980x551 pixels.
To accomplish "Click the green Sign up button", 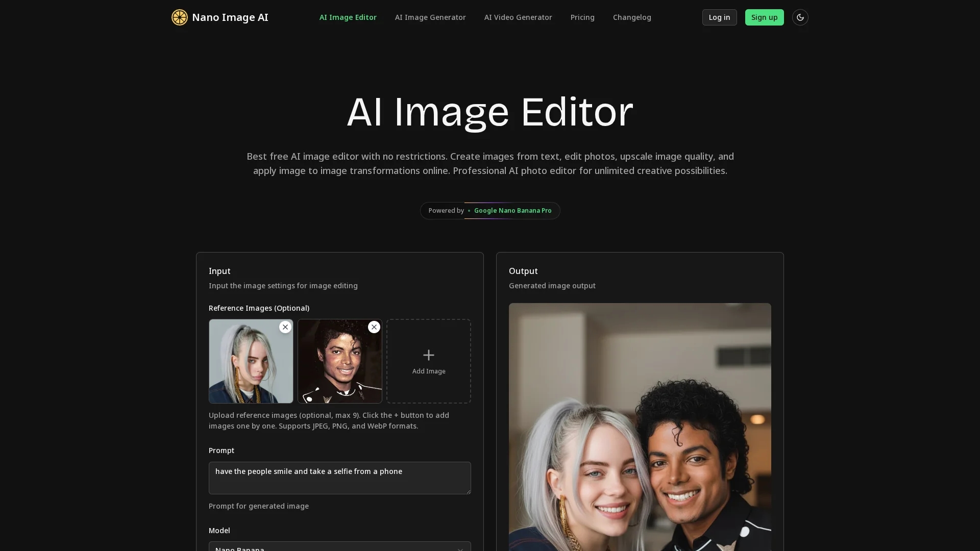I will 765,17.
